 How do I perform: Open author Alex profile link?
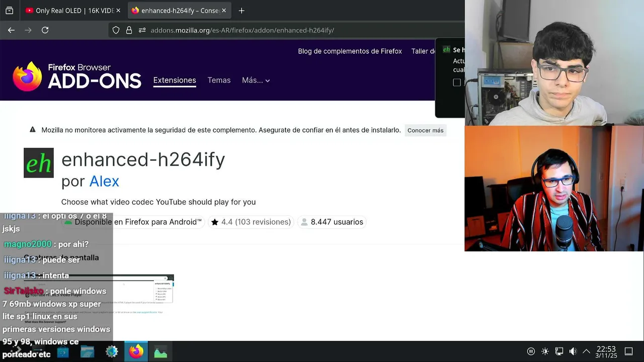click(x=104, y=181)
